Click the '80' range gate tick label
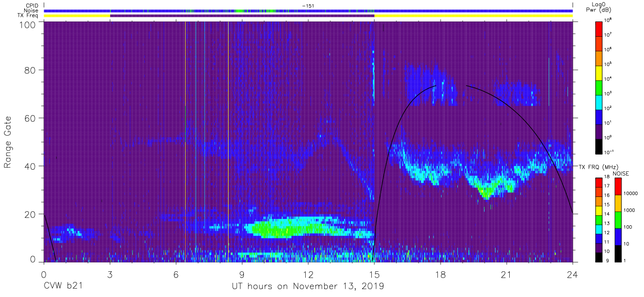This screenshot has height=297, width=644. click(29, 70)
